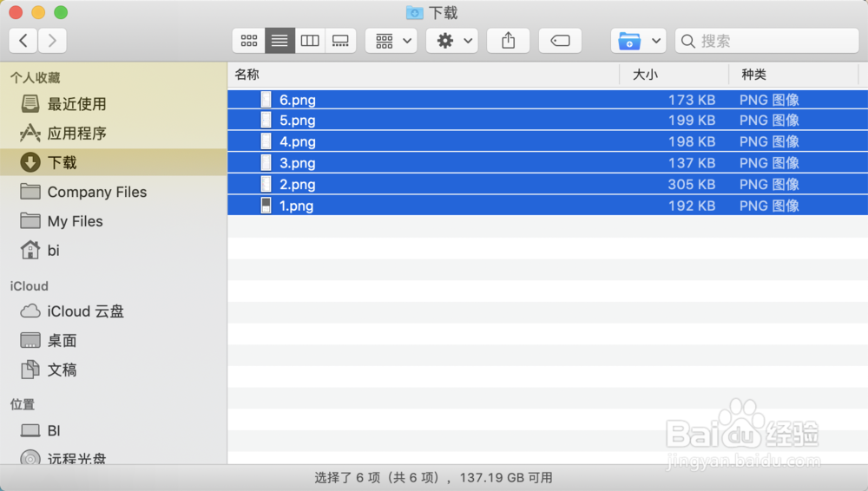Select file 3.png

(548, 163)
